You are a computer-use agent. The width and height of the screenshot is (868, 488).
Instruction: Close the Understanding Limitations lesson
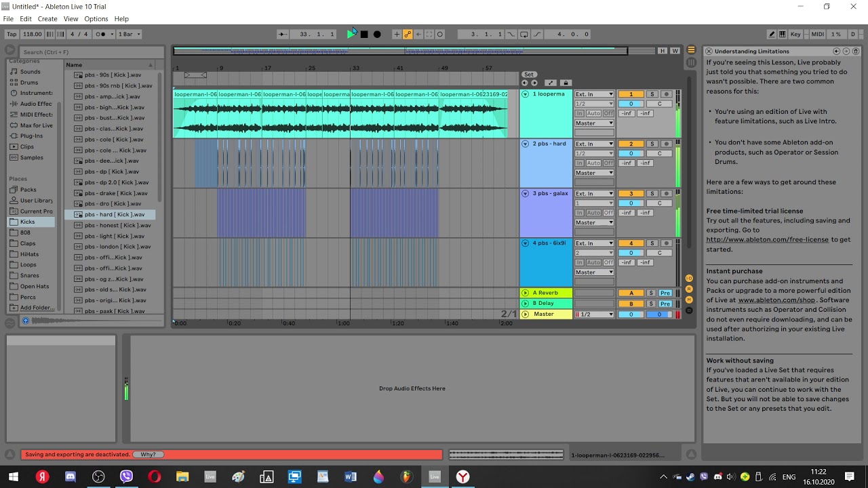[x=708, y=51]
